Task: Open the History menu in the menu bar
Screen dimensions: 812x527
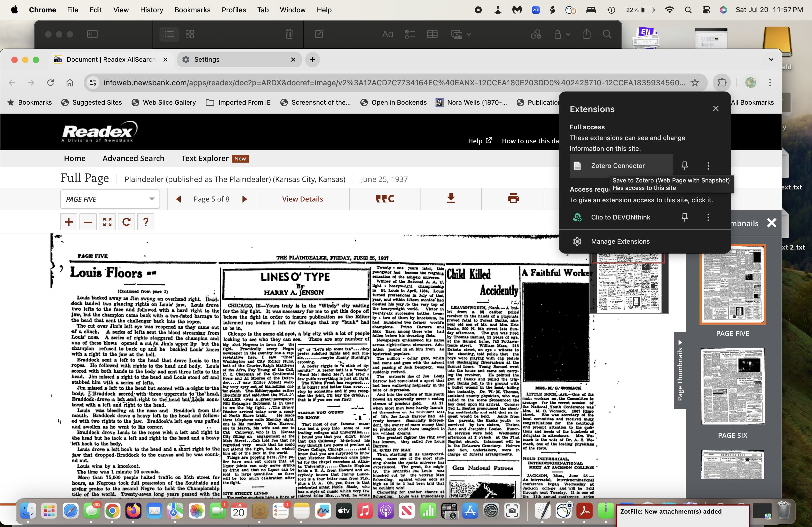Action: pyautogui.click(x=151, y=10)
